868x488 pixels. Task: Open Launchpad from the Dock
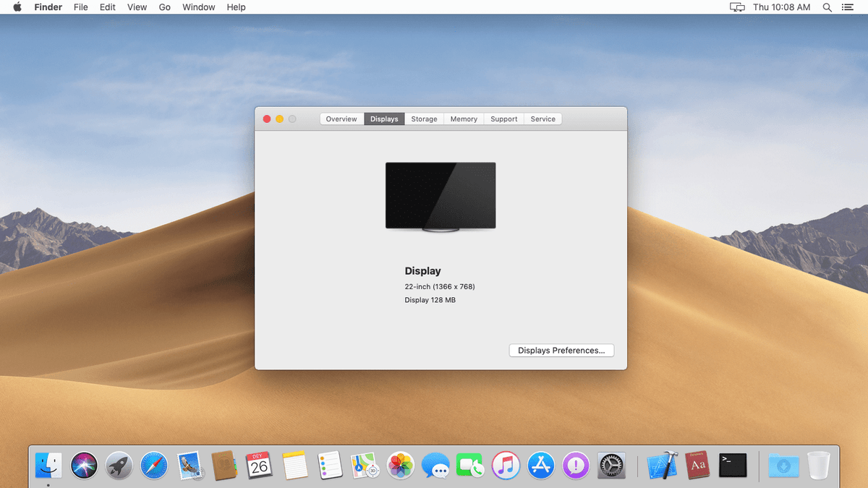point(119,466)
